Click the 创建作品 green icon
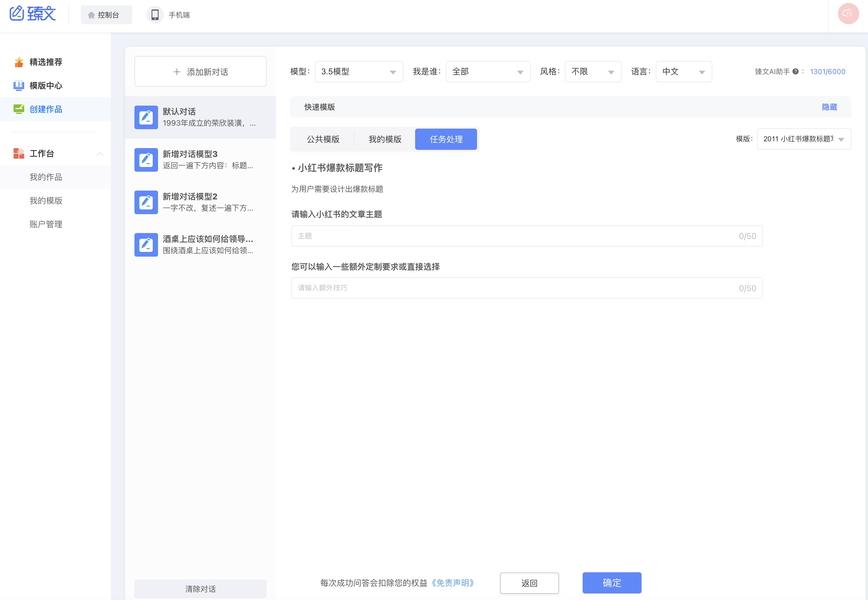The height and width of the screenshot is (600, 868). pyautogui.click(x=18, y=109)
